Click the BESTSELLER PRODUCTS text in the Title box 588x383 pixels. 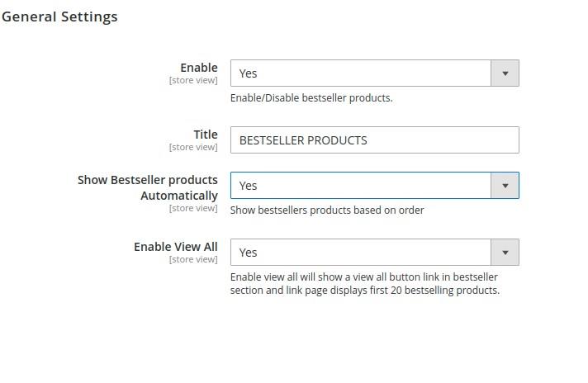tap(303, 140)
